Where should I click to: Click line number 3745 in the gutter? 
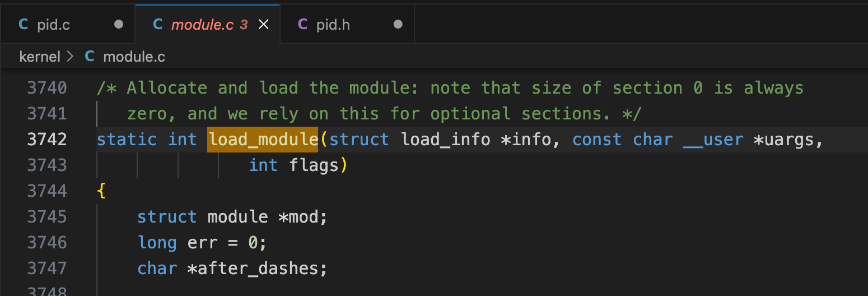point(47,216)
